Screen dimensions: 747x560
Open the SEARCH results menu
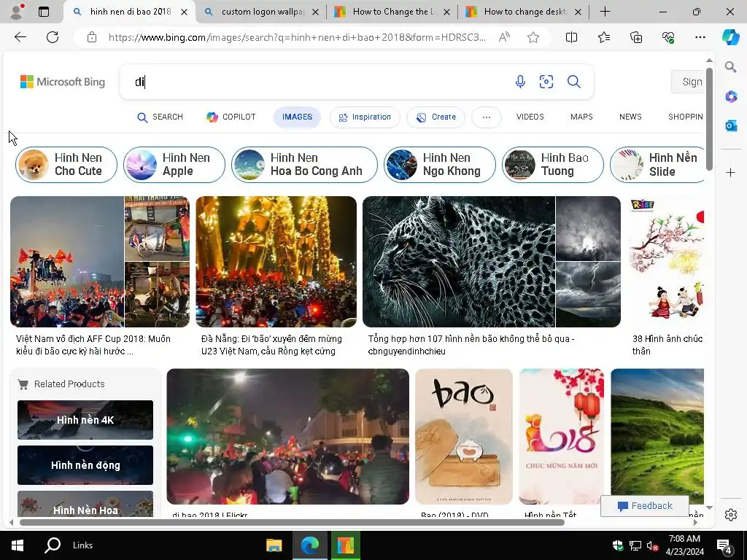[160, 117]
